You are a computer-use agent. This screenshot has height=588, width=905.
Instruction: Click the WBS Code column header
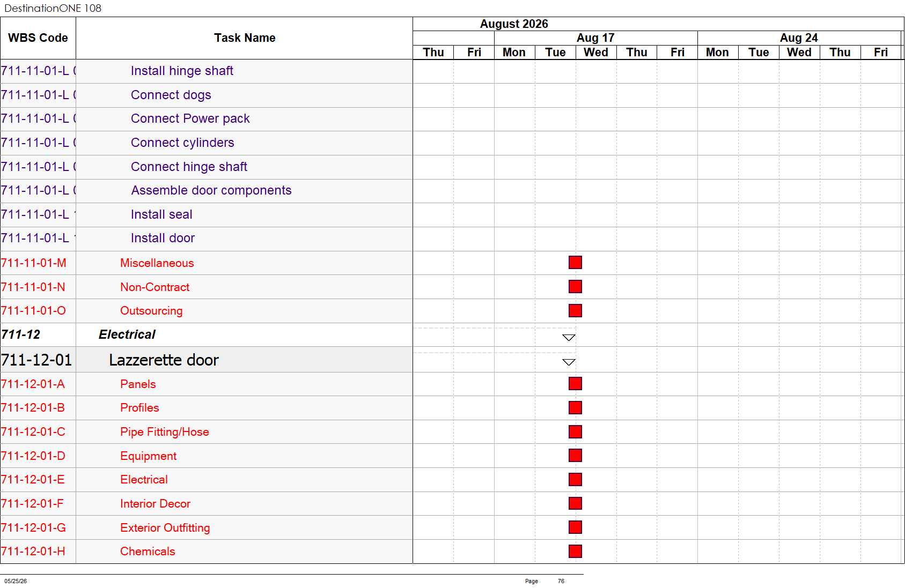[38, 38]
